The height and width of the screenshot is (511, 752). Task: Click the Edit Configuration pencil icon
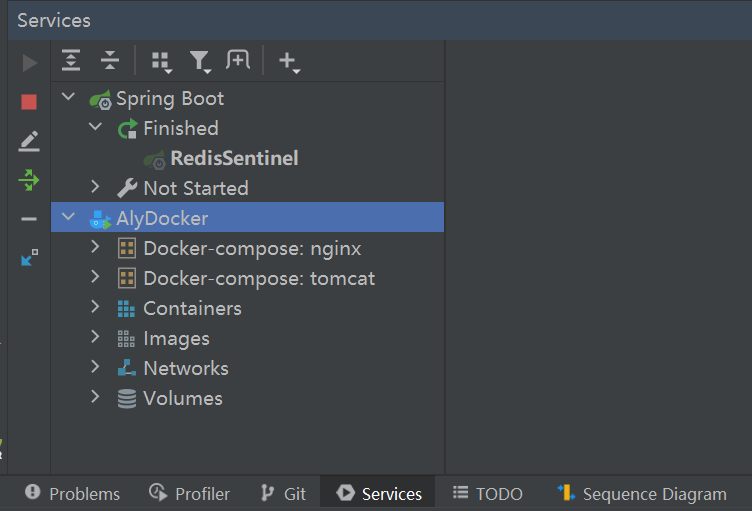tap(29, 141)
